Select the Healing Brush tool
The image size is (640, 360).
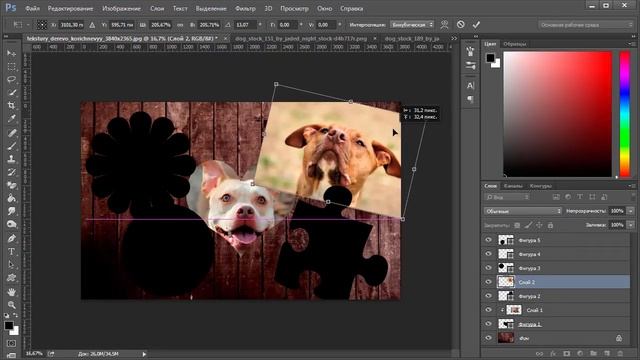tap(11, 132)
